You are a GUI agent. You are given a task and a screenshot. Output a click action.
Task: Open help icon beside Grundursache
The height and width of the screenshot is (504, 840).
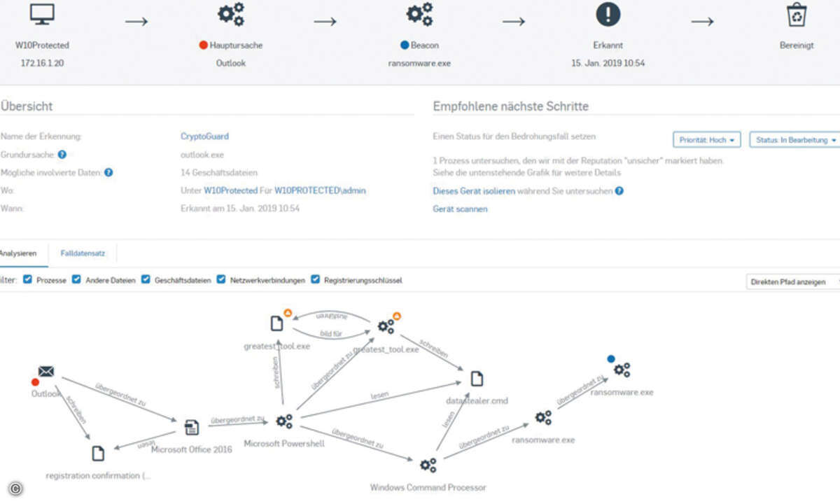coord(62,155)
